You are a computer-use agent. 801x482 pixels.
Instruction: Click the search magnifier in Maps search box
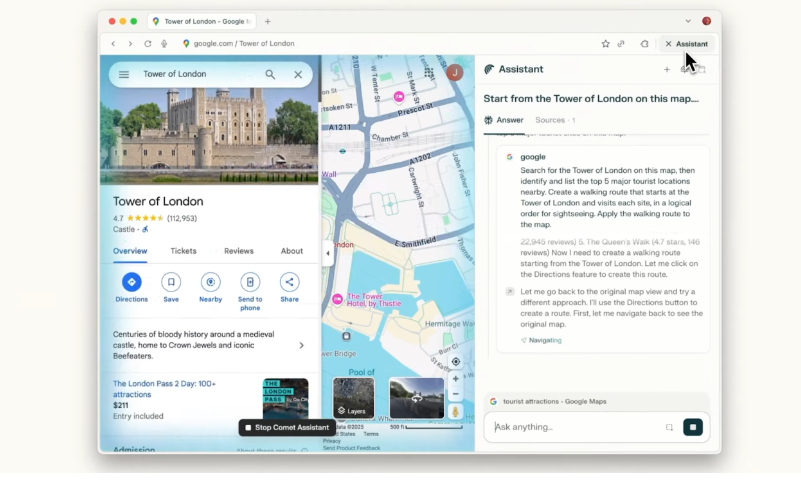(x=270, y=75)
